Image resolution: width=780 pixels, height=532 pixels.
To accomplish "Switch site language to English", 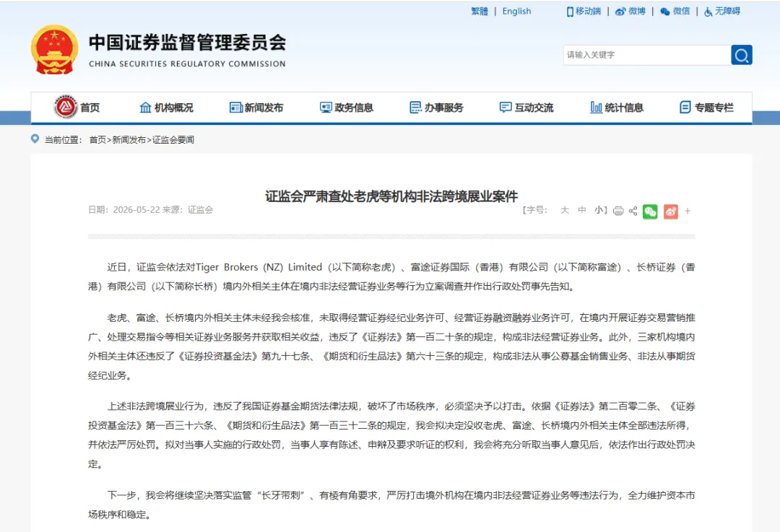I will [516, 12].
